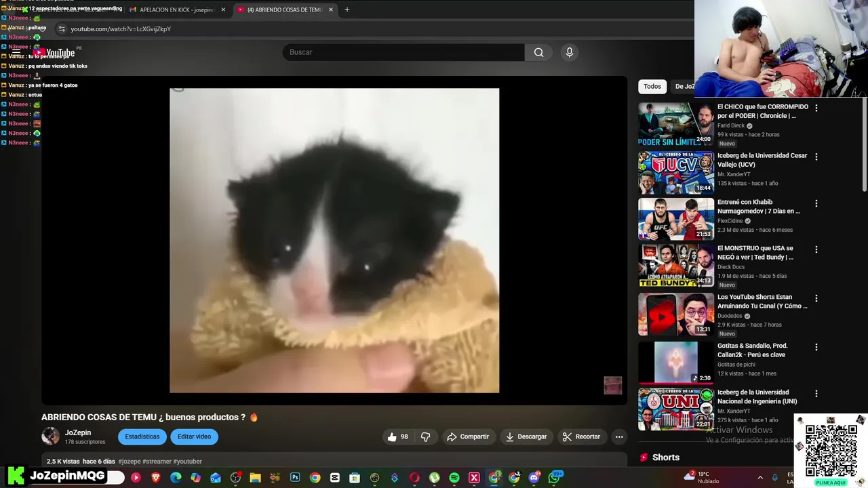
Task: Open options for Gotitas & Sandalio video
Action: 816,347
